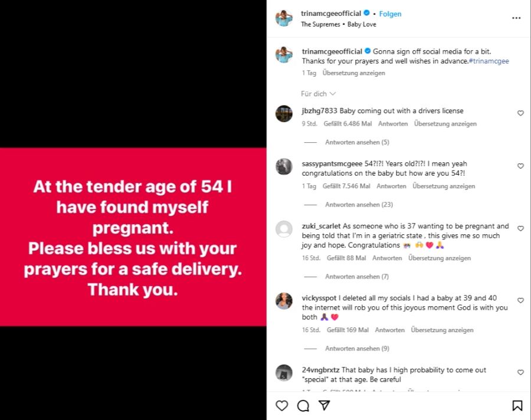Image resolution: width=531 pixels, height=420 pixels.
Task: Like sassypantsmcgeee's comment with heart
Action: click(x=520, y=166)
